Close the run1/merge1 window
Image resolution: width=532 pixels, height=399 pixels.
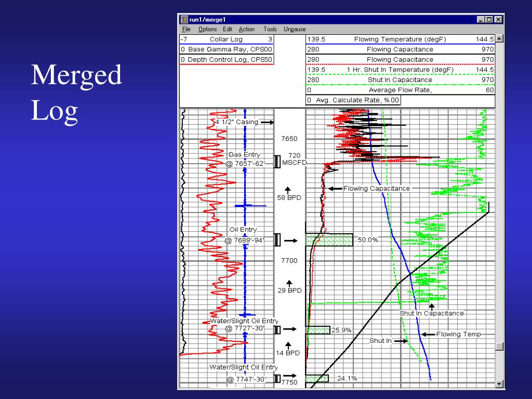click(x=498, y=20)
